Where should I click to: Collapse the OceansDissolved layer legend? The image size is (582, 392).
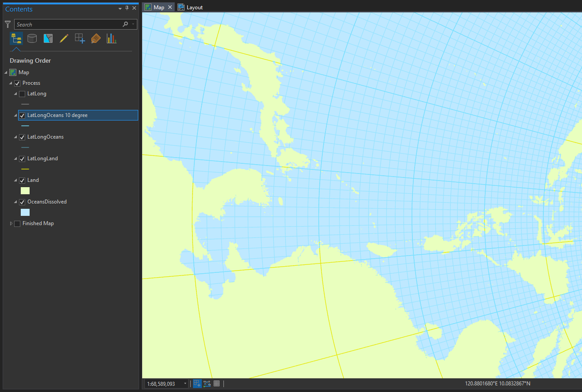(15, 202)
